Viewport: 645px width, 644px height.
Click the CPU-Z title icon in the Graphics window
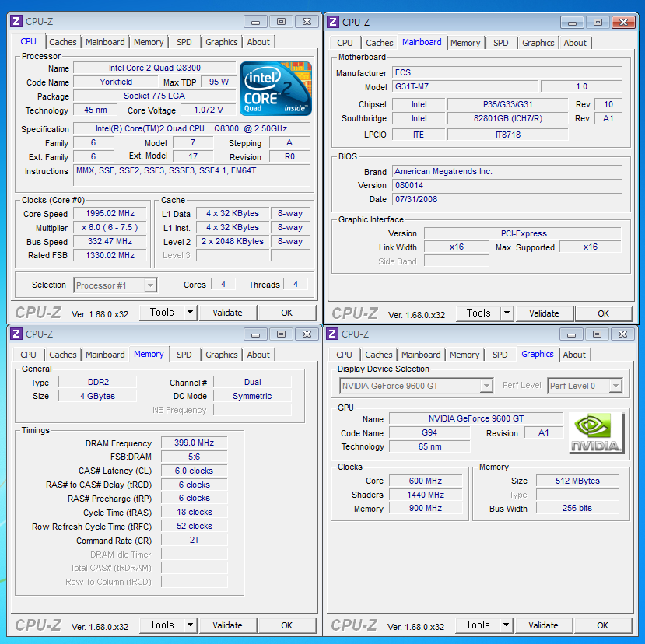(332, 334)
